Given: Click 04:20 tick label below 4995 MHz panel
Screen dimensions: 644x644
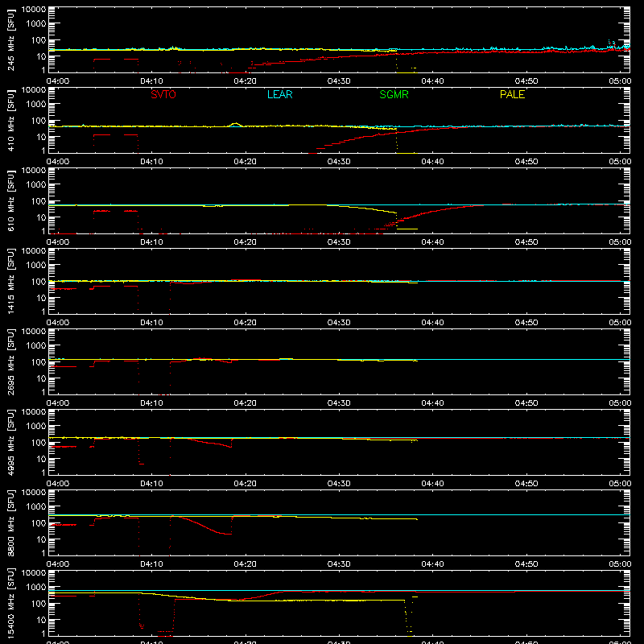Looking at the screenshot, I should coord(246,484).
